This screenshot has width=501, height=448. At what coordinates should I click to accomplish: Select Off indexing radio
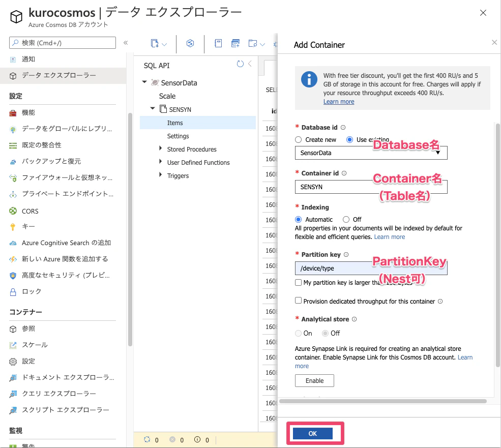coord(346,220)
